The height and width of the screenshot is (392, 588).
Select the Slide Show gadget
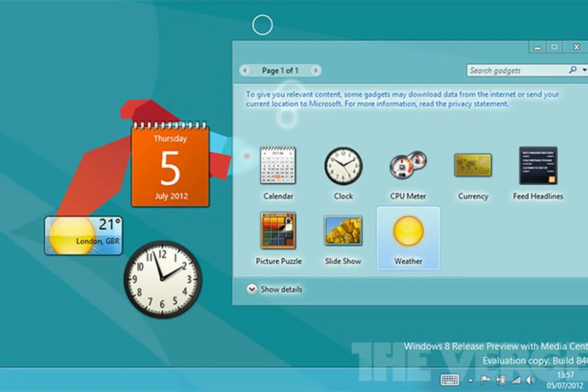pos(343,230)
